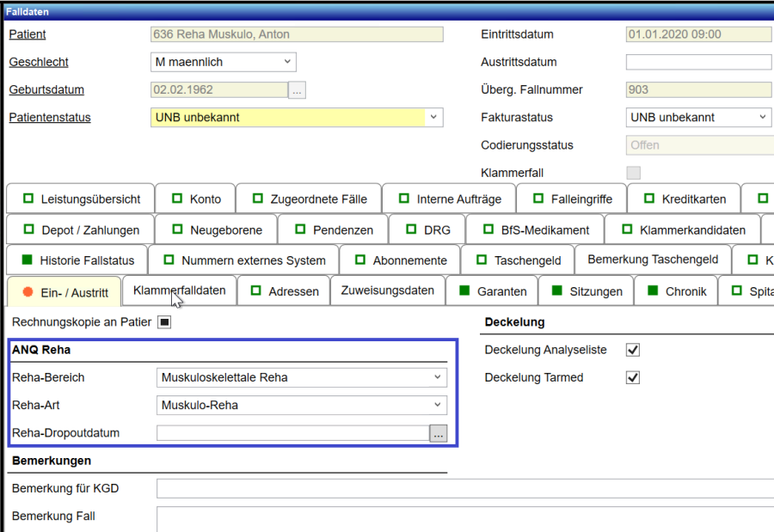Open the Reha-Dropoutdatum date picker button
Image resolution: width=774 pixels, height=532 pixels.
tap(439, 434)
